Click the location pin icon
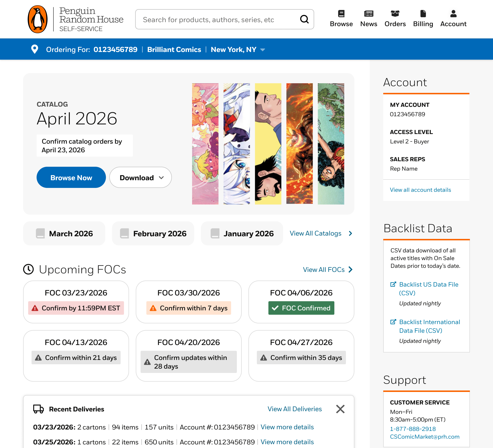This screenshot has height=448, width=493. pos(35,49)
